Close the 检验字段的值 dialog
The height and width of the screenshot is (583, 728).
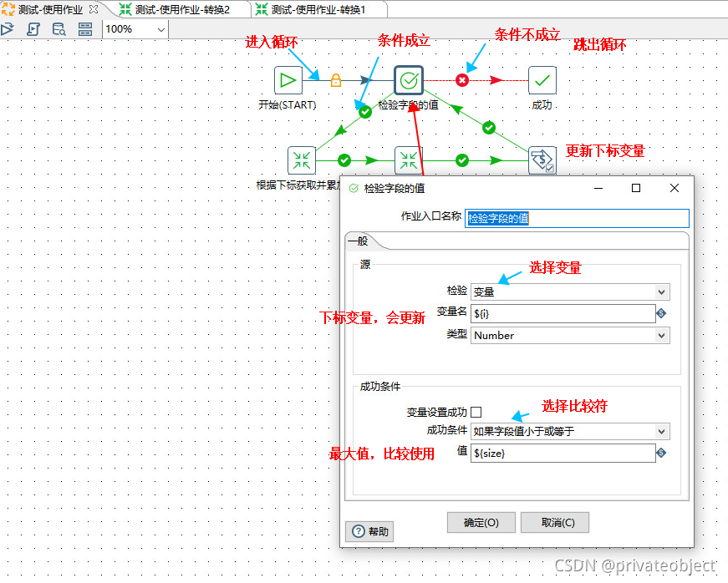[x=675, y=188]
